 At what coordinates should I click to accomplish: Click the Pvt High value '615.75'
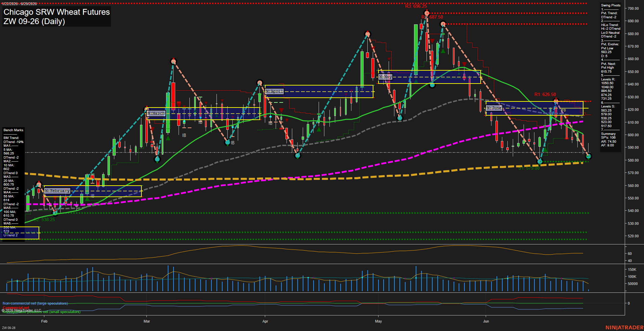606,72
